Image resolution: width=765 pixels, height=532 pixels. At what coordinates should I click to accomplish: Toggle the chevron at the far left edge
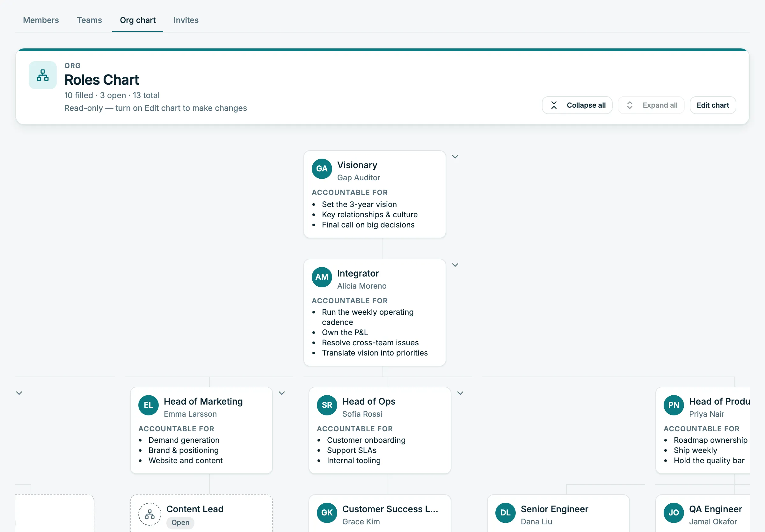pyautogui.click(x=19, y=393)
